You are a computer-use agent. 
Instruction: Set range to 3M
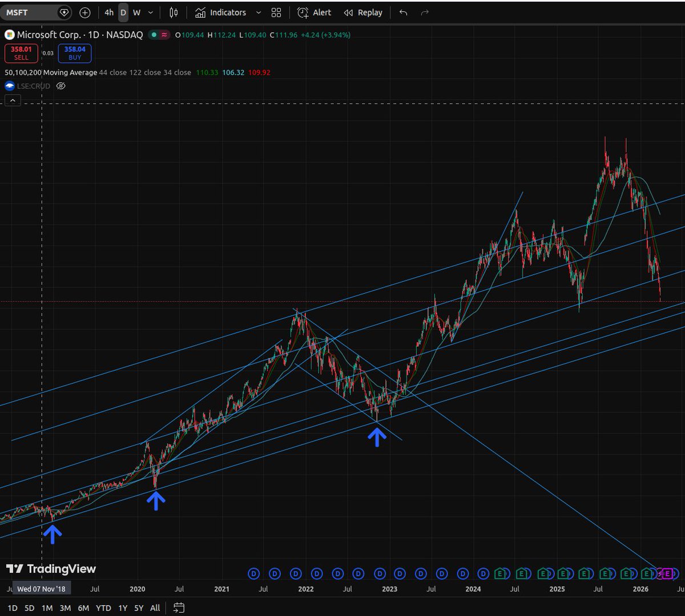(66, 608)
